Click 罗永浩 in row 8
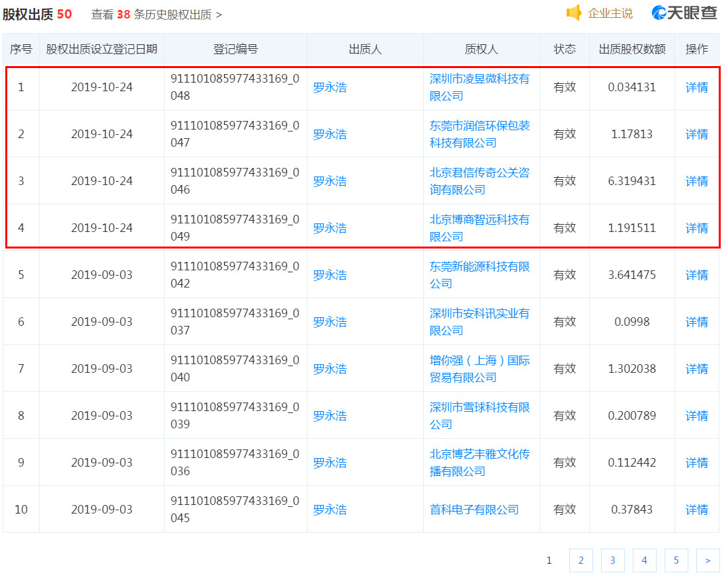728x577 pixels. (330, 416)
